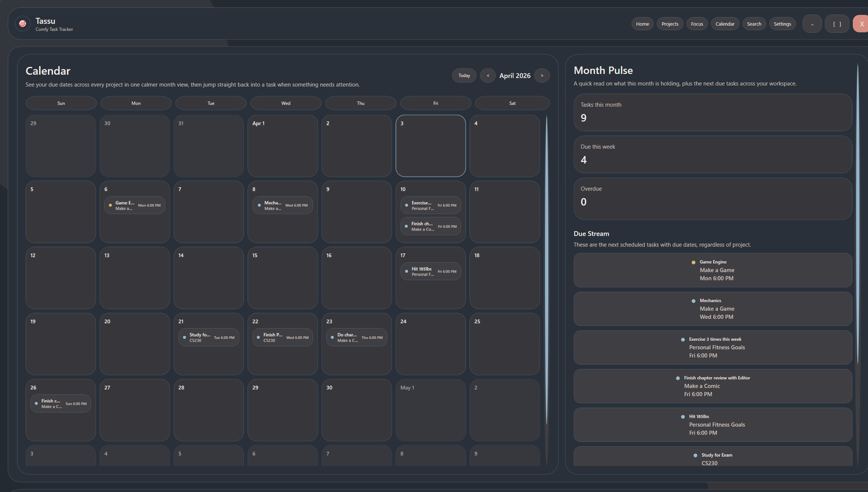Switch to Focus view
Viewport: 868px width, 492px height.
697,24
